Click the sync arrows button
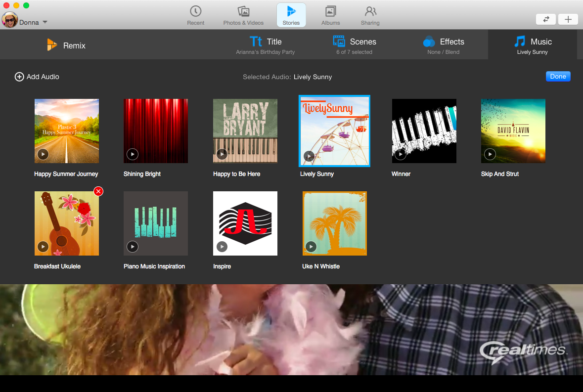Screen dimensions: 583x392 point(546,19)
